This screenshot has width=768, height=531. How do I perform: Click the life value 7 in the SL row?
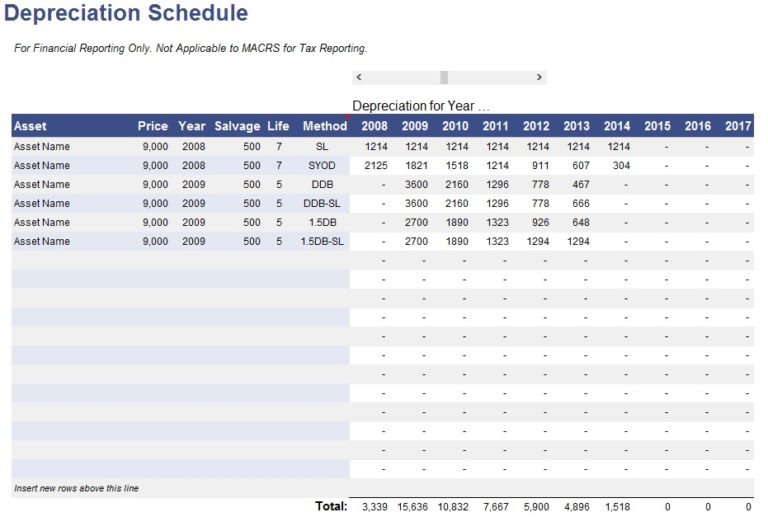(279, 146)
